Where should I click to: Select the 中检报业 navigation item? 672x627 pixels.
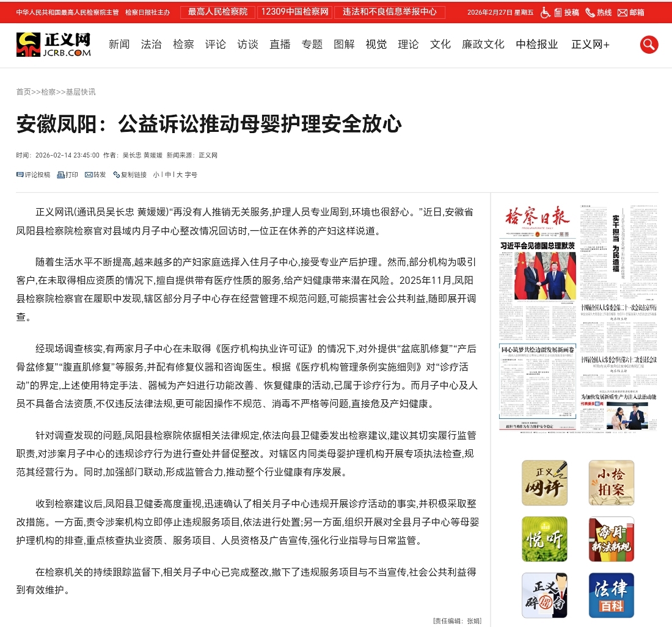pos(537,45)
